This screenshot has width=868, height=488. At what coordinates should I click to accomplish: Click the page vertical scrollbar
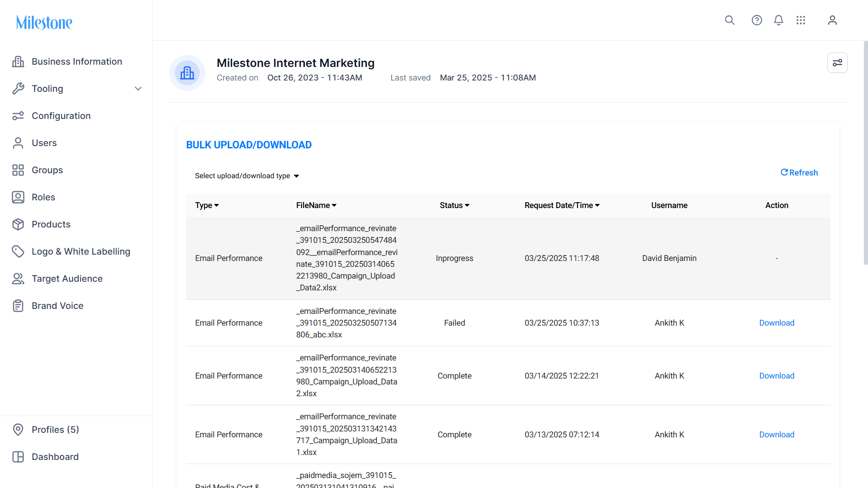tap(865, 153)
